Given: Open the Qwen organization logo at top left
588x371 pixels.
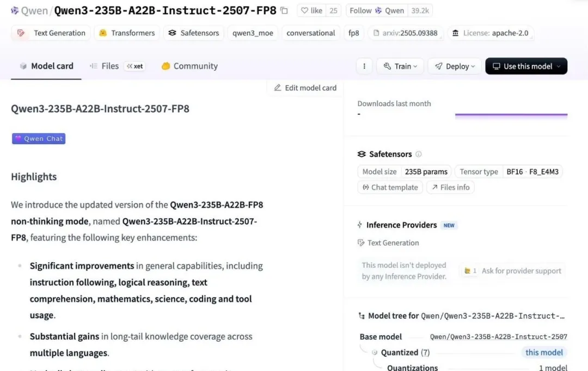Looking at the screenshot, I should tap(15, 10).
